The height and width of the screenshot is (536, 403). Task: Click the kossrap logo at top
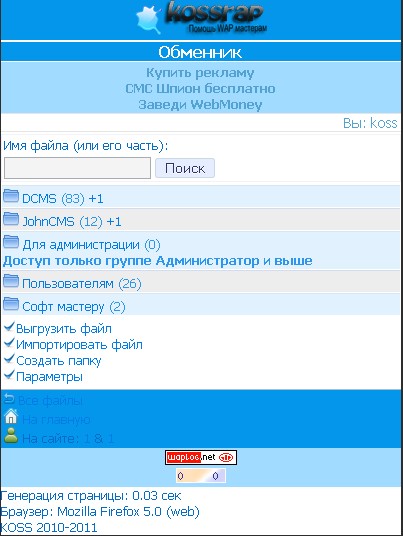coord(201,18)
